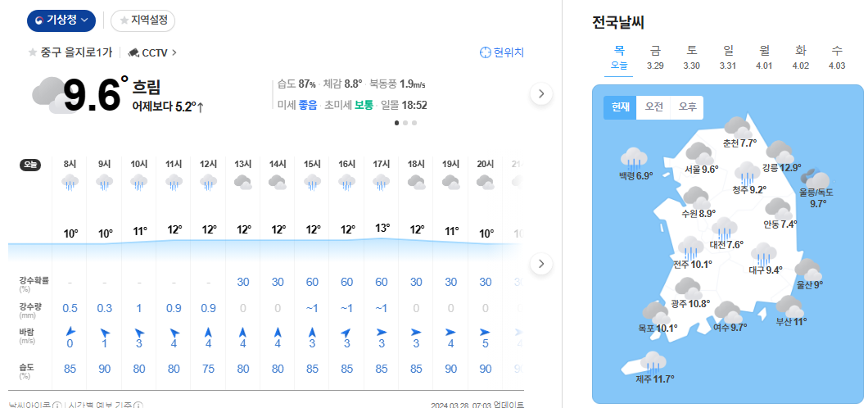Select the 일 3.31 day tab
Screen dimensions: 868x408
point(727,57)
